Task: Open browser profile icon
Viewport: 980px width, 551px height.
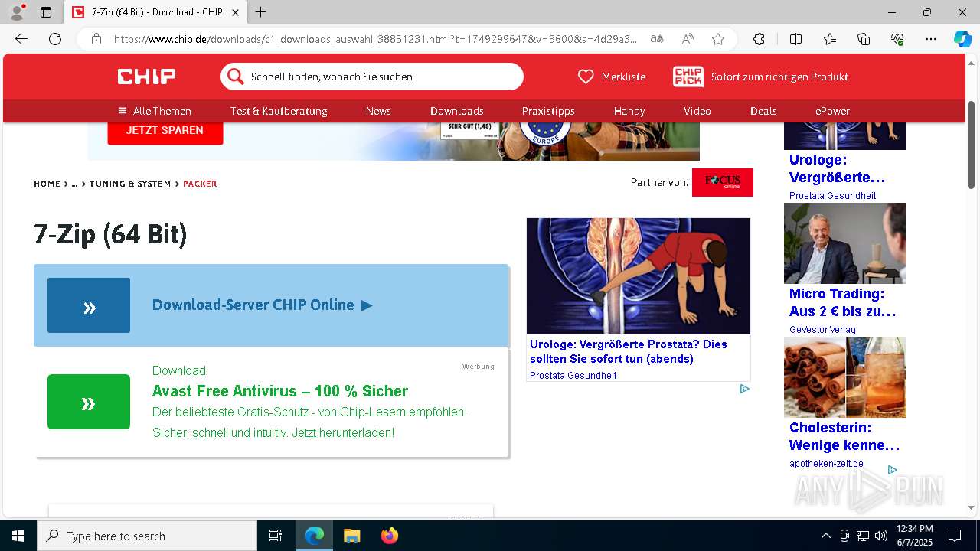Action: click(17, 12)
